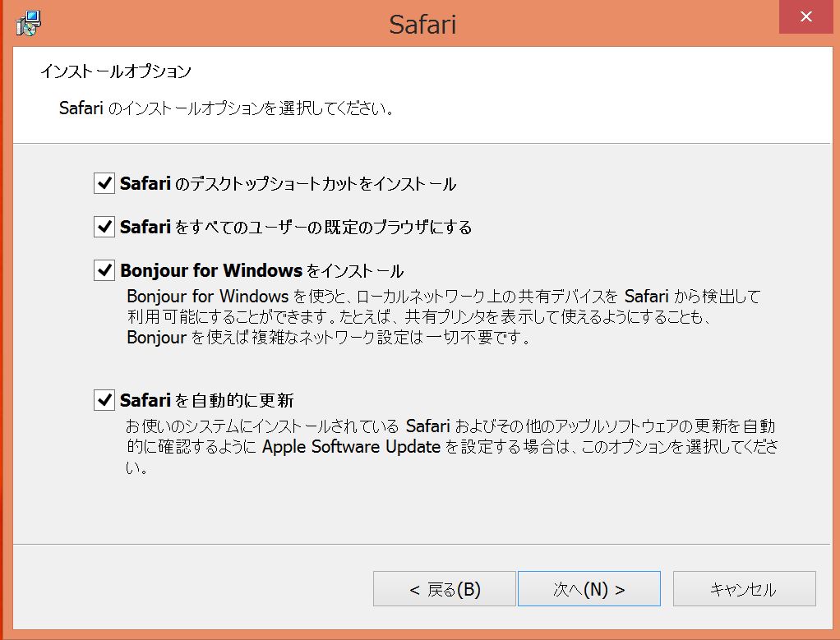Uncheck the Safari desktop shortcut checkbox
The height and width of the screenshot is (640, 840).
104,183
